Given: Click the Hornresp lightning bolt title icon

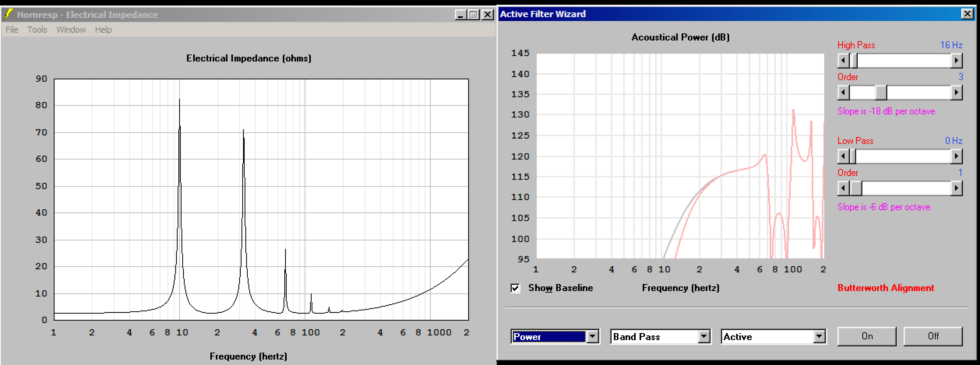Looking at the screenshot, I should (x=7, y=14).
